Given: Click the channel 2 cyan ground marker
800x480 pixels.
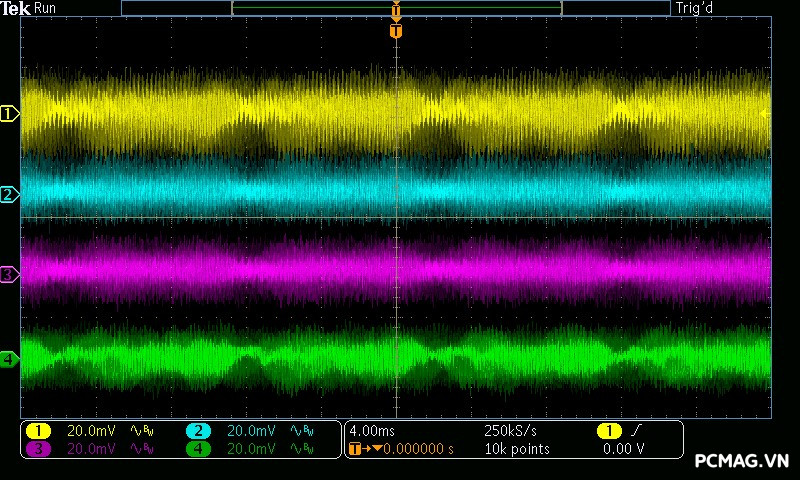Looking at the screenshot, I should pos(9,194).
